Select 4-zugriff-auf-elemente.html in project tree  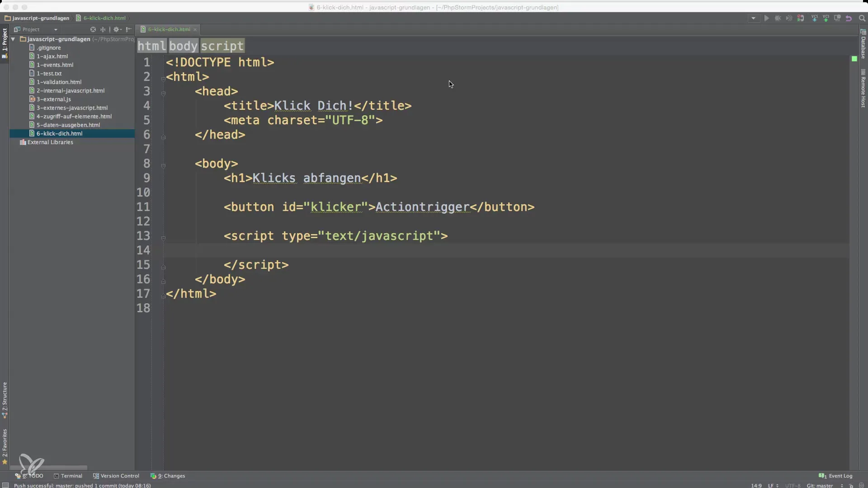coord(74,117)
